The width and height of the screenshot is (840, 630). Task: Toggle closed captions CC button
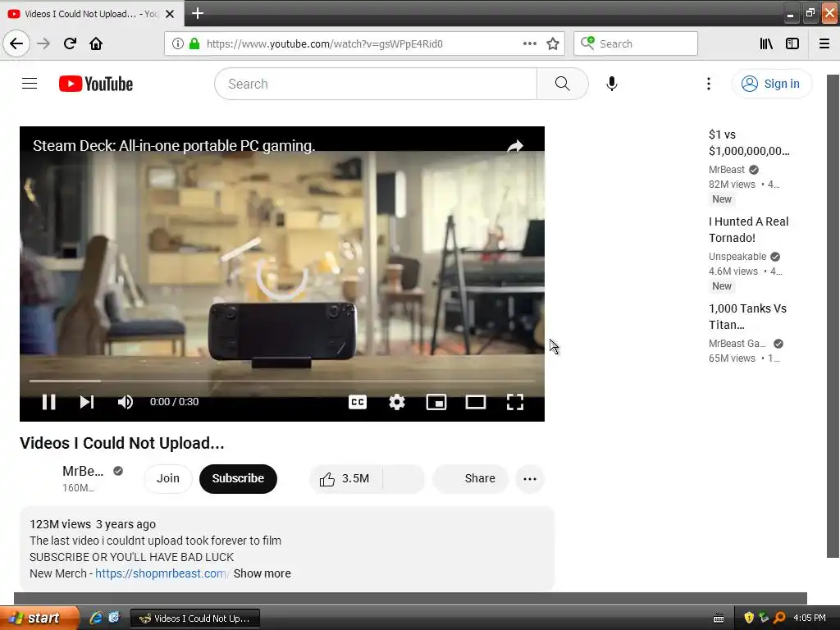click(358, 402)
